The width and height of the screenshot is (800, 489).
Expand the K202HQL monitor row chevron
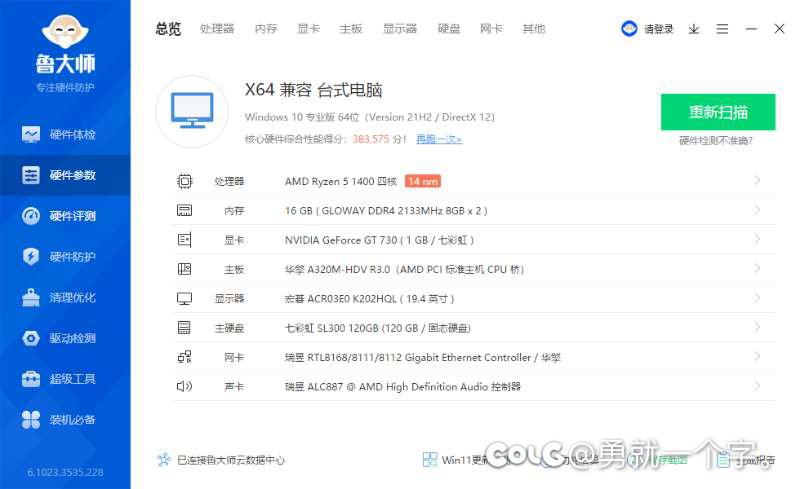point(757,298)
